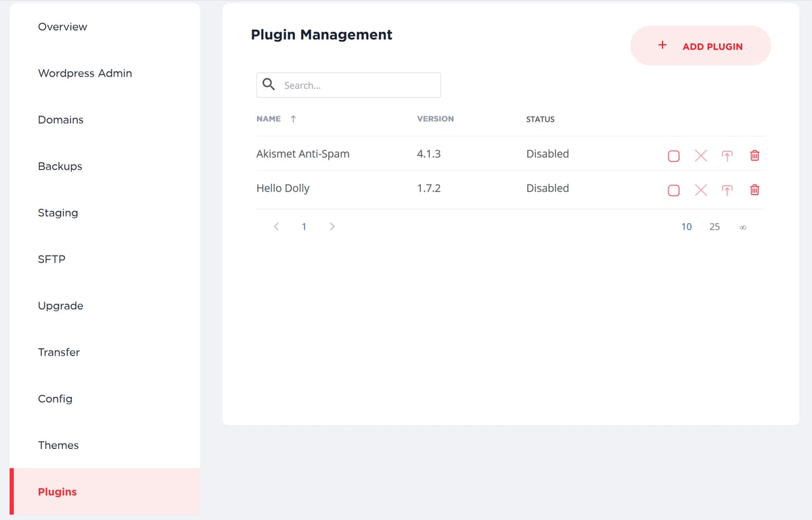This screenshot has height=520, width=812.
Task: Click the Plugin Management heading
Action: click(321, 34)
